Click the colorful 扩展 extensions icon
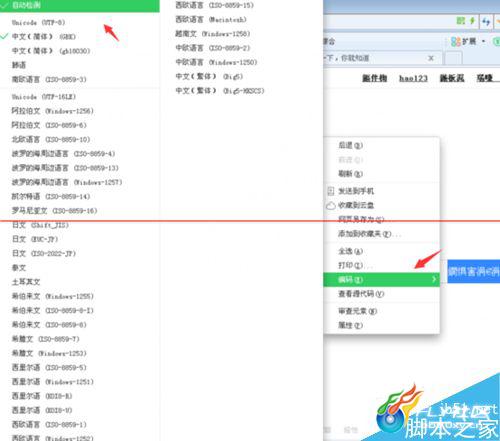Screen dimensions: 500x441 pyautogui.click(x=455, y=41)
